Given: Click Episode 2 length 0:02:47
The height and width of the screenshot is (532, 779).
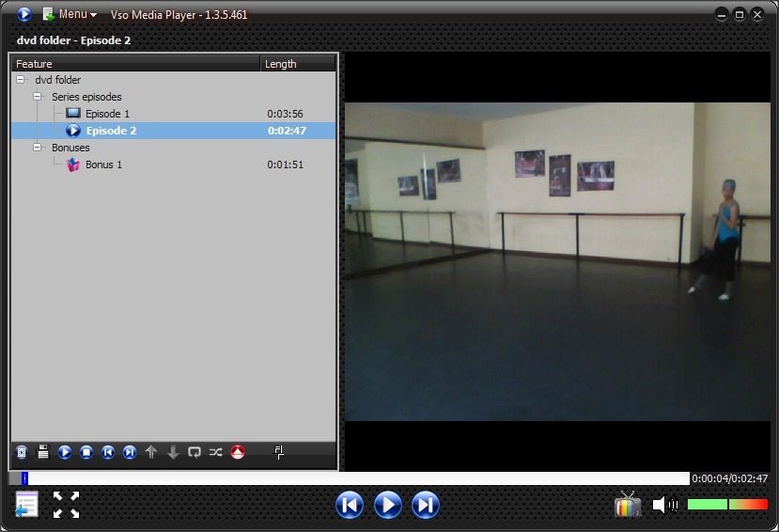Looking at the screenshot, I should 288,131.
